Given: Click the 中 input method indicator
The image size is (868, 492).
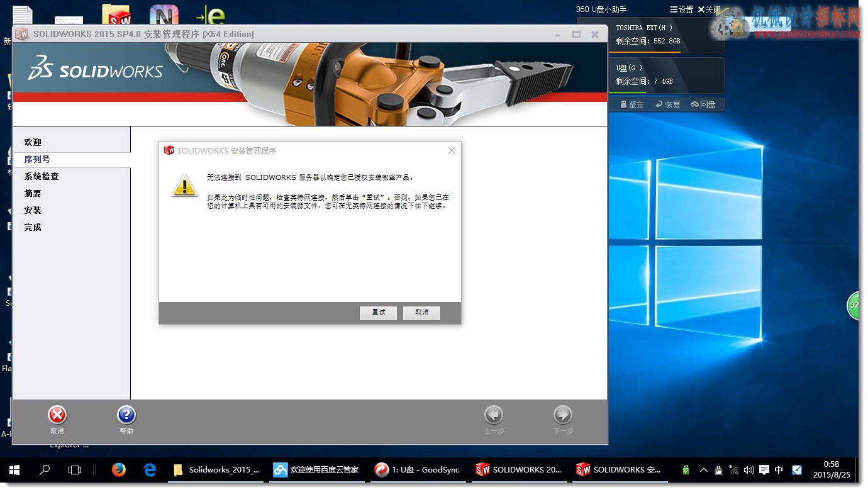Looking at the screenshot, I should point(779,470).
